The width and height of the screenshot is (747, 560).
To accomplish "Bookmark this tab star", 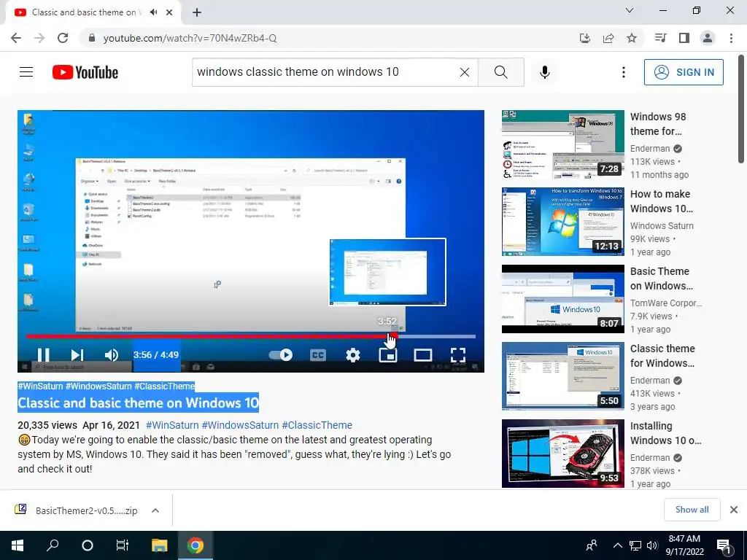I will [632, 38].
